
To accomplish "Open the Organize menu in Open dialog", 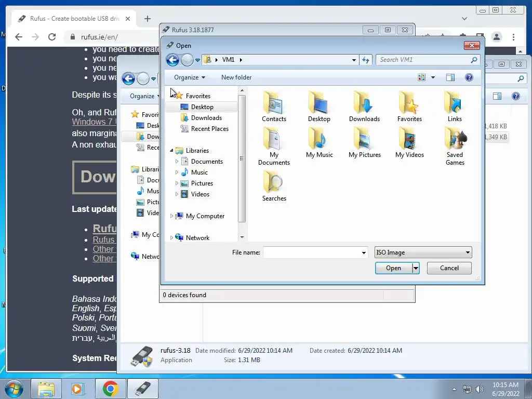I will tap(189, 77).
